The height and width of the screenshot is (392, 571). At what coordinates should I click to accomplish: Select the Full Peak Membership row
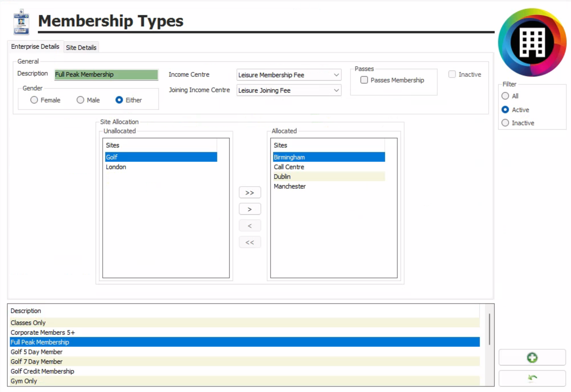tap(244, 342)
